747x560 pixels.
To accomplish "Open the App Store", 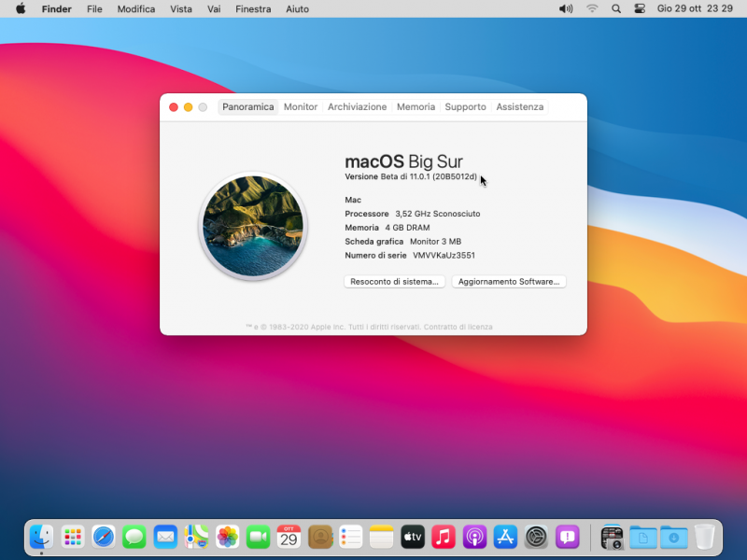I will [x=504, y=537].
